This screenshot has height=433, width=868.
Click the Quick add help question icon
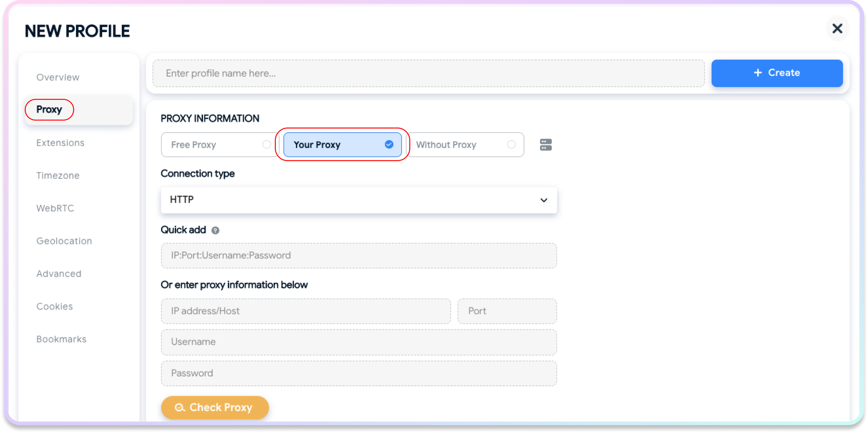click(x=215, y=231)
